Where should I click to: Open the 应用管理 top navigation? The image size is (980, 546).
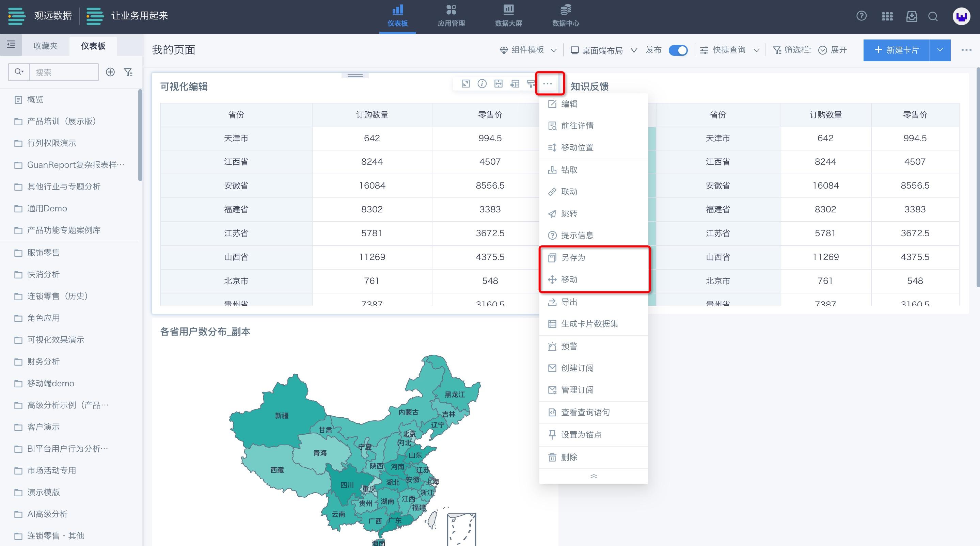(x=451, y=16)
